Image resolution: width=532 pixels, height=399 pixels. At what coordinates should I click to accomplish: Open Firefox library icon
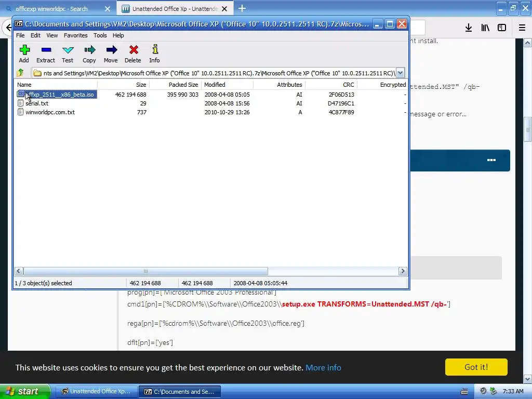pos(485,28)
